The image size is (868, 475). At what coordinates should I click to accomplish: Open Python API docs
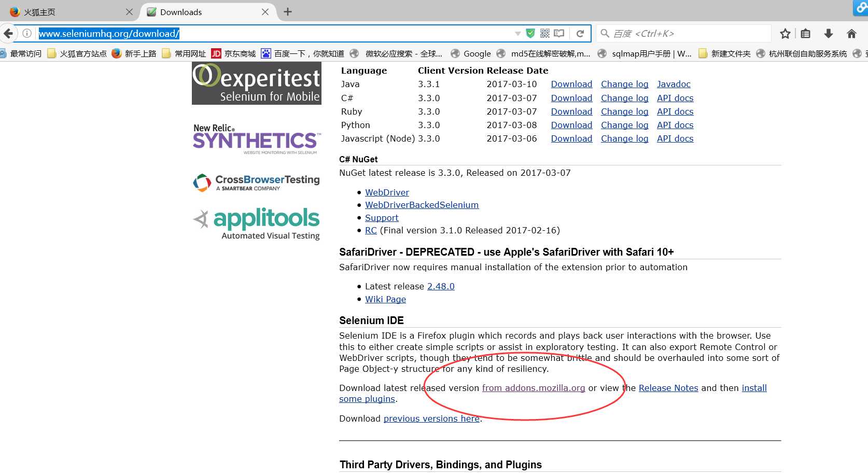[675, 125]
